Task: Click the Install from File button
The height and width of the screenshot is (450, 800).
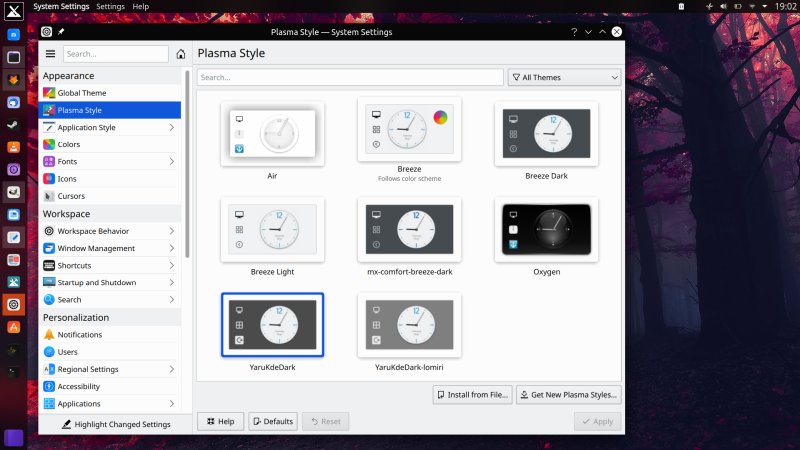Action: tap(472, 395)
